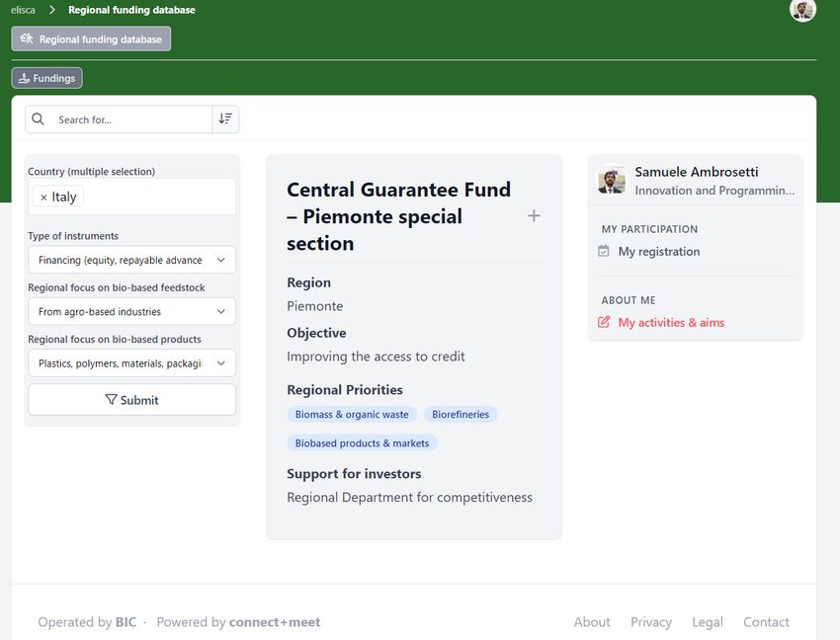
Task: Click the My registration calendar icon
Action: [603, 251]
